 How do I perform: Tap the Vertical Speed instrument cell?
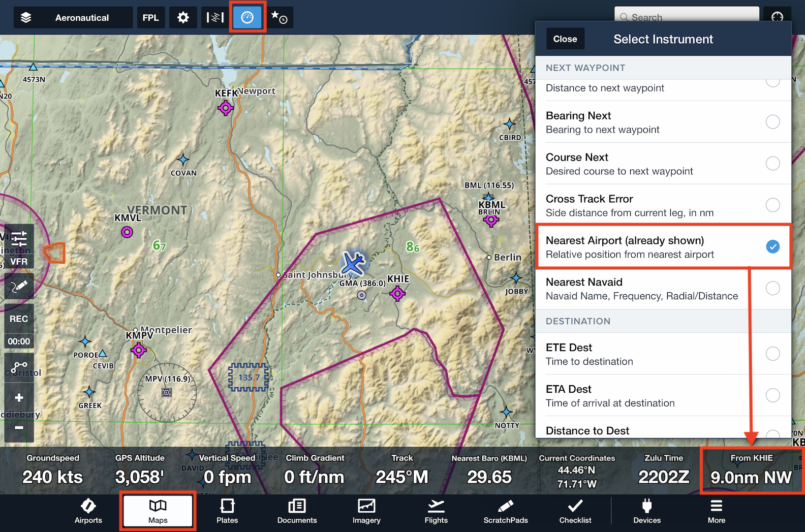(x=227, y=470)
